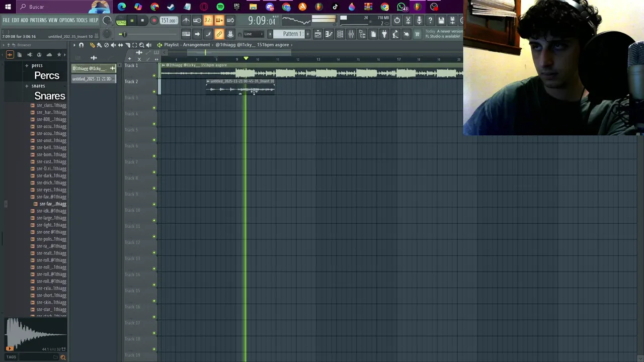644x362 pixels.
Task: Select snr-bell sample in browser
Action: click(48, 147)
